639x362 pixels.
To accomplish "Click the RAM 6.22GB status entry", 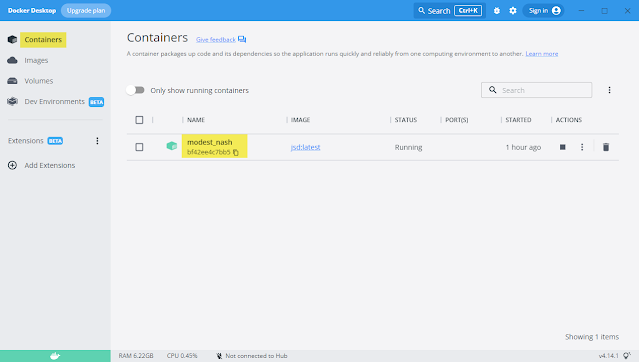I will point(136,356).
